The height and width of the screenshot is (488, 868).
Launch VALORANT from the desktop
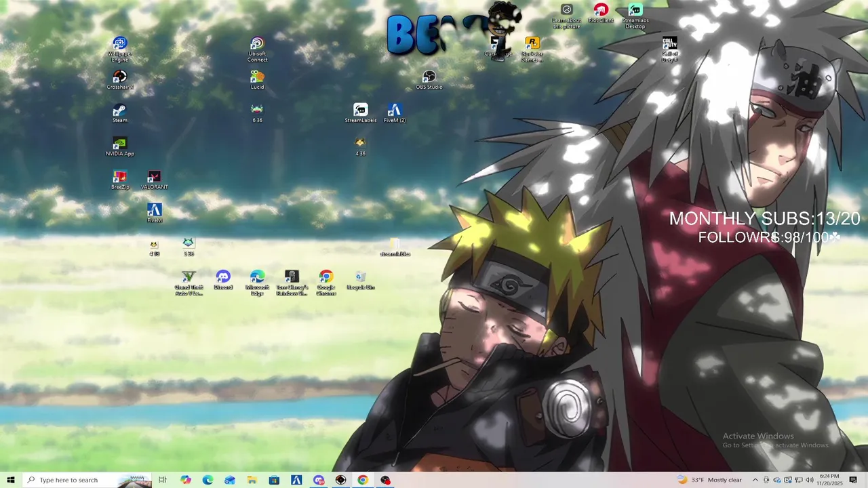(155, 180)
